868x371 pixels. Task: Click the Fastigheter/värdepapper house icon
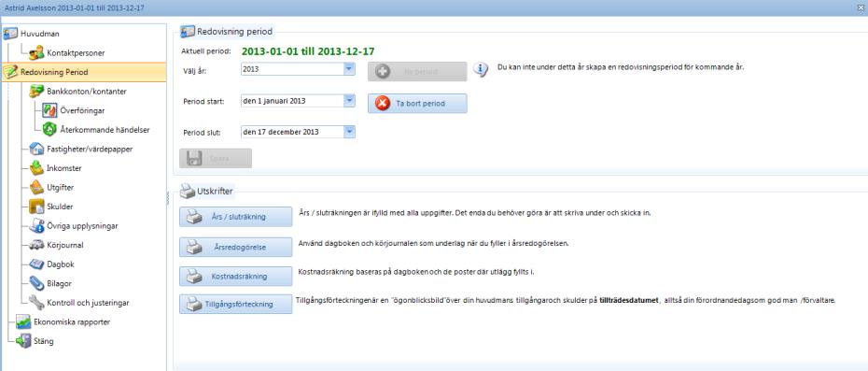coord(36,149)
